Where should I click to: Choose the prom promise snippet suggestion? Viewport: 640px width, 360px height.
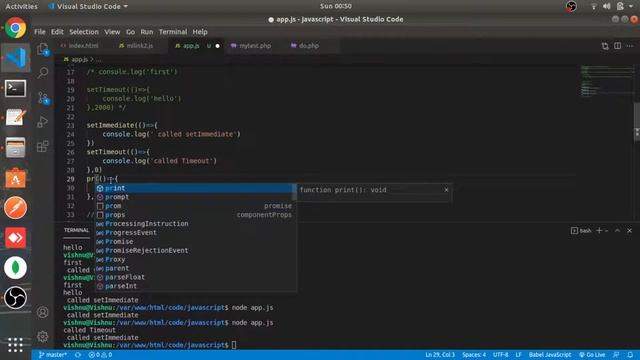(x=194, y=206)
